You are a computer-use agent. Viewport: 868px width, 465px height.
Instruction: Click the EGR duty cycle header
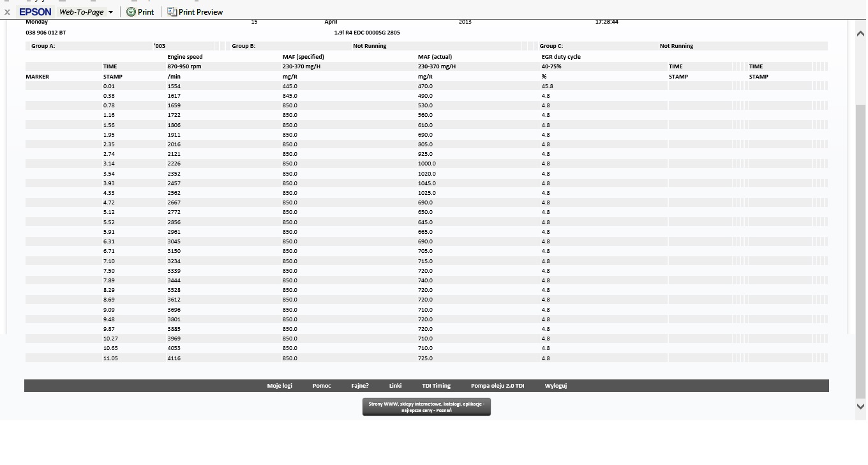point(561,57)
